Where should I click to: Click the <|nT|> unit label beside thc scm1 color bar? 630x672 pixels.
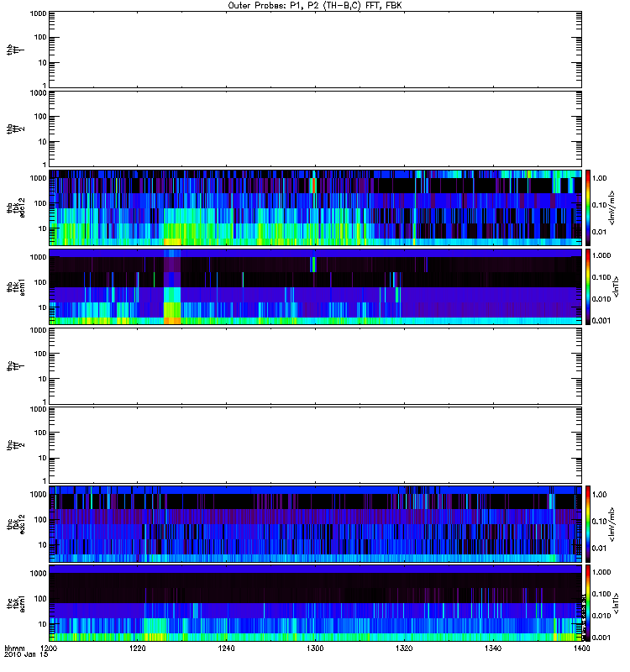pyautogui.click(x=617, y=603)
